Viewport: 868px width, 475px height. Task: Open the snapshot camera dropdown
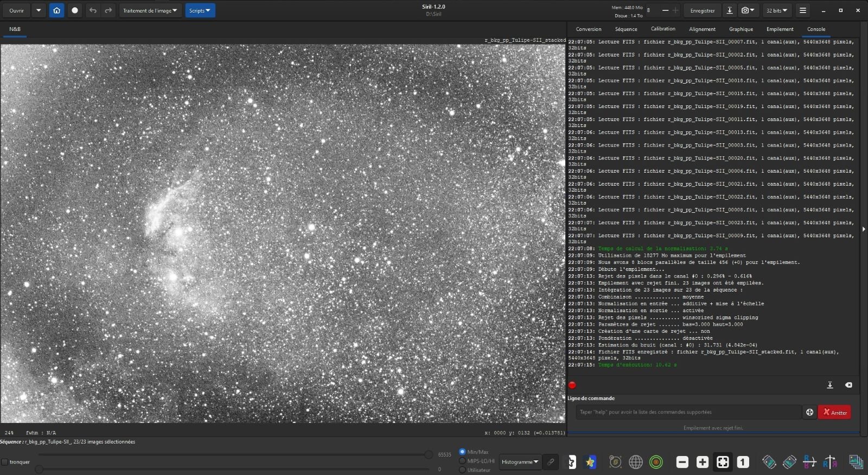click(x=748, y=10)
